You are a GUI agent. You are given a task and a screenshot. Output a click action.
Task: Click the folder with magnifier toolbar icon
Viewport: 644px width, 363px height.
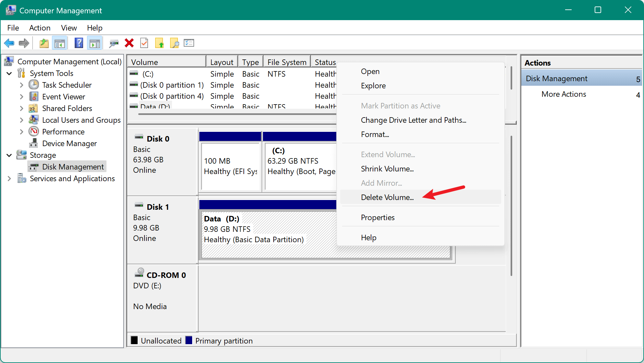[174, 43]
